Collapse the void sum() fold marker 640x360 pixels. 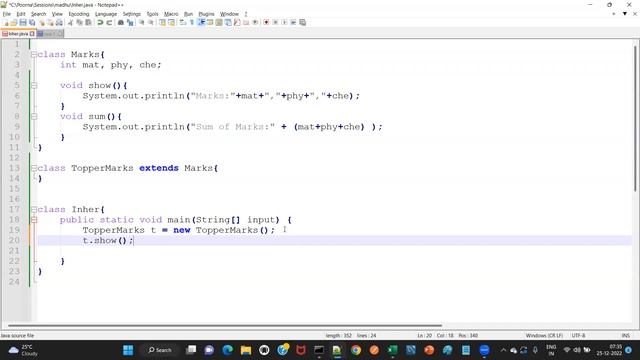pyautogui.click(x=34, y=117)
